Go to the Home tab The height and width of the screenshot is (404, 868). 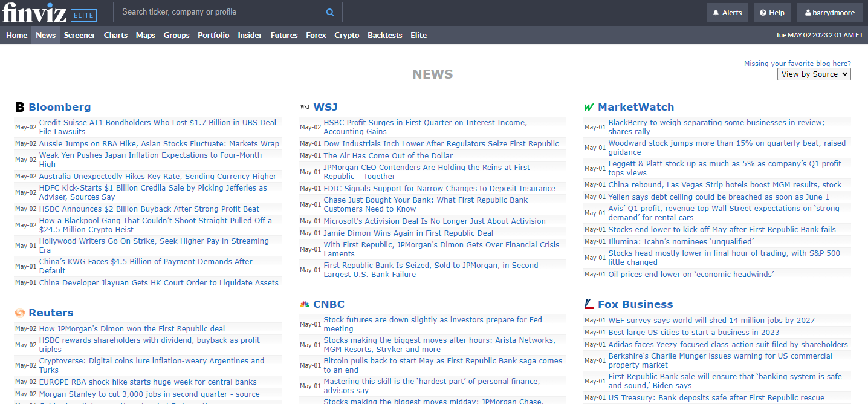pos(17,35)
